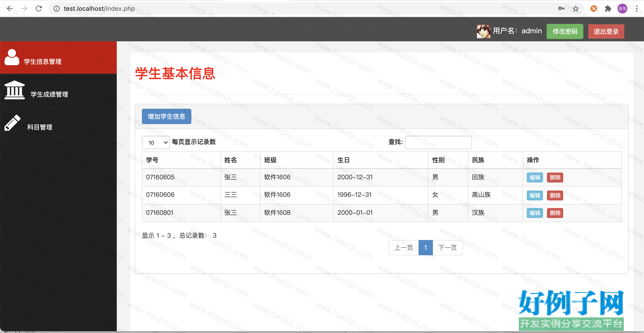The height and width of the screenshot is (333, 644).
Task: Select page 1 in pagination
Action: pos(426,248)
